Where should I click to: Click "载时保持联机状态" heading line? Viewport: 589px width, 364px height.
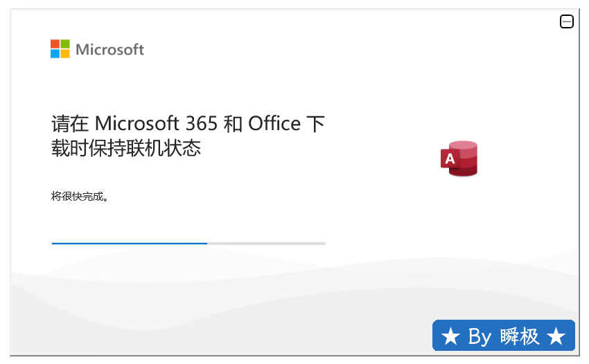coord(126,148)
